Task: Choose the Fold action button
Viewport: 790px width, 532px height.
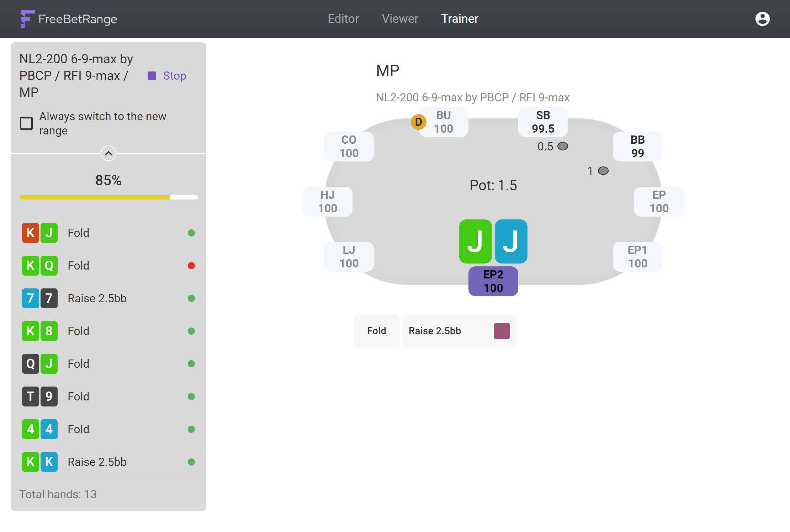Action: (x=376, y=331)
